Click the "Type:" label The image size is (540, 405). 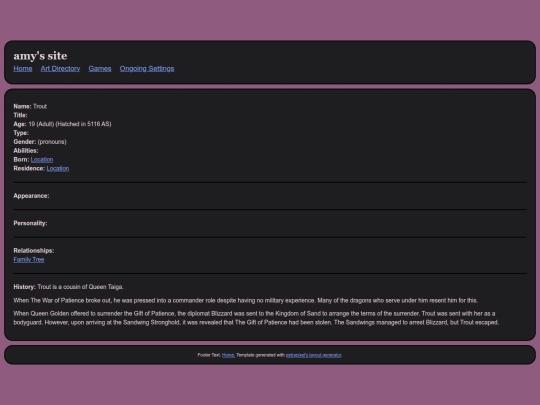coord(21,133)
